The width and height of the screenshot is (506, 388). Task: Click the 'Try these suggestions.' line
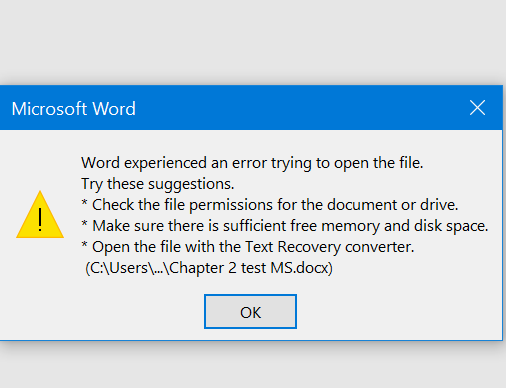click(158, 184)
